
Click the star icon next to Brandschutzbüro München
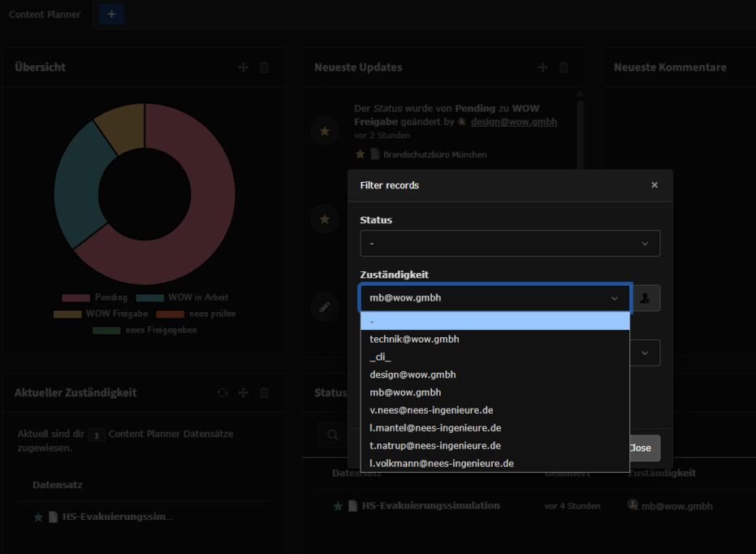361,154
